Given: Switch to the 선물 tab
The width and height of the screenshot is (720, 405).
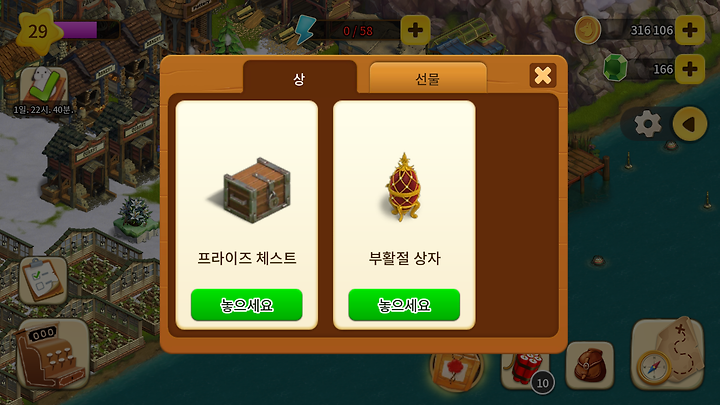Looking at the screenshot, I should pyautogui.click(x=428, y=78).
